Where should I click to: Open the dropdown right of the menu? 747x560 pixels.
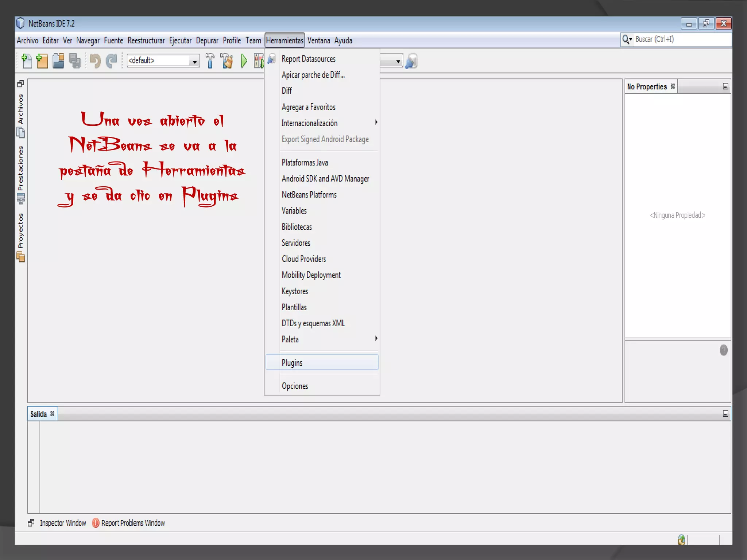pos(398,61)
